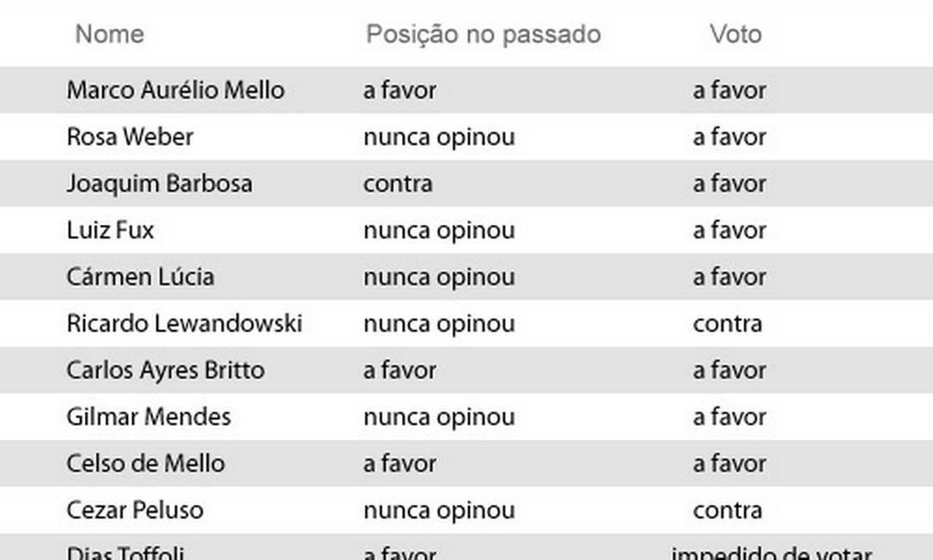
Task: Click the name Cezar Peluso
Action: pyautogui.click(x=135, y=510)
